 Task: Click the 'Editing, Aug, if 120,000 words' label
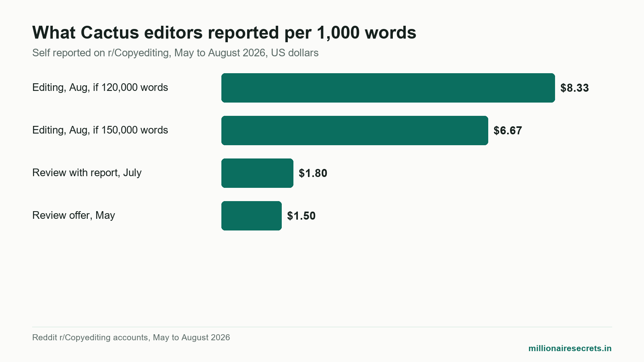click(x=100, y=88)
